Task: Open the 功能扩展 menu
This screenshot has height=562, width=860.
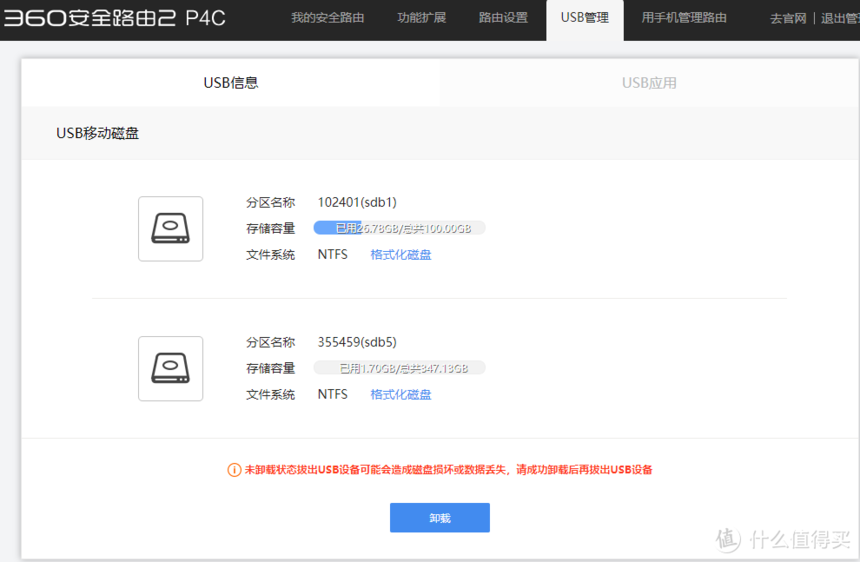Action: tap(421, 18)
